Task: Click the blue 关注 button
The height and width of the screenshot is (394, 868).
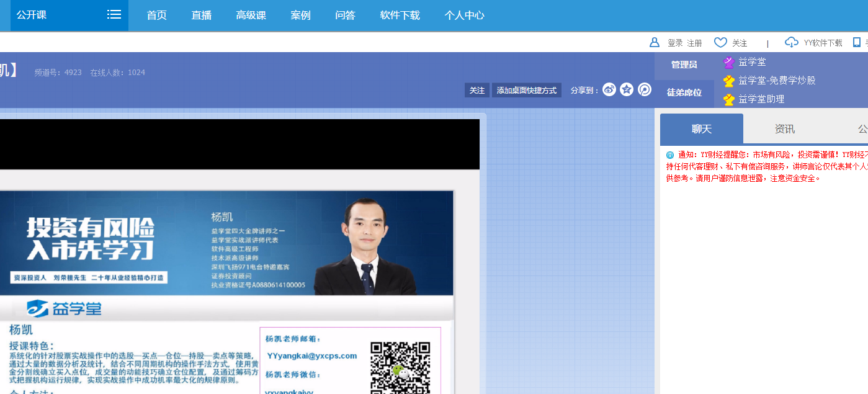Action: tap(477, 91)
